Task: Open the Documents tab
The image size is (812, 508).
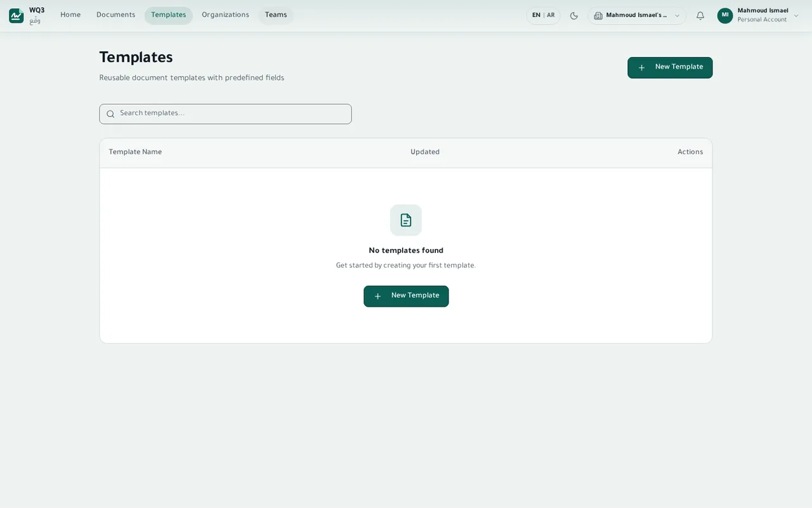Action: (x=116, y=15)
